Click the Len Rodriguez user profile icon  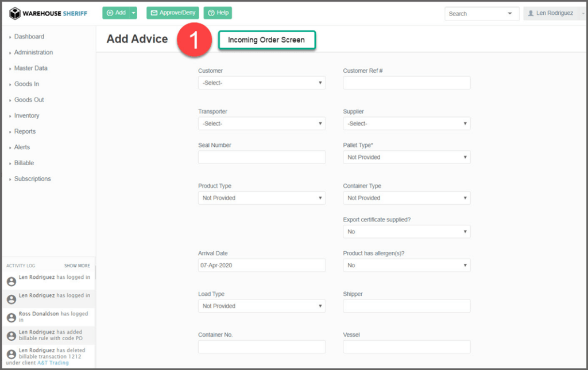click(531, 13)
